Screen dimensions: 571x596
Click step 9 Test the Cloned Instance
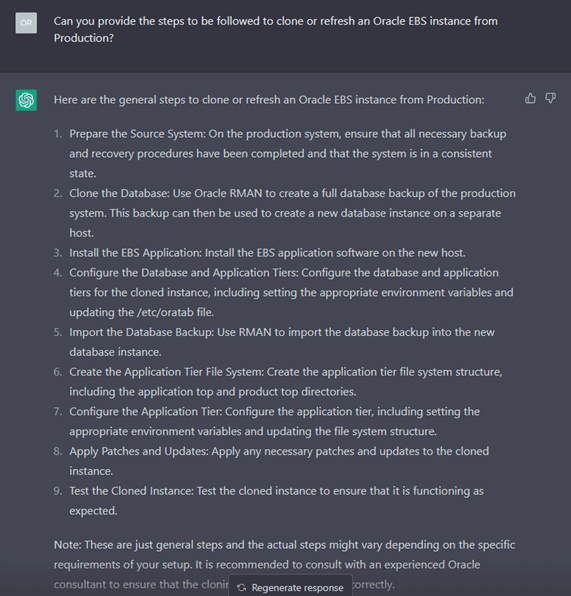click(x=276, y=501)
